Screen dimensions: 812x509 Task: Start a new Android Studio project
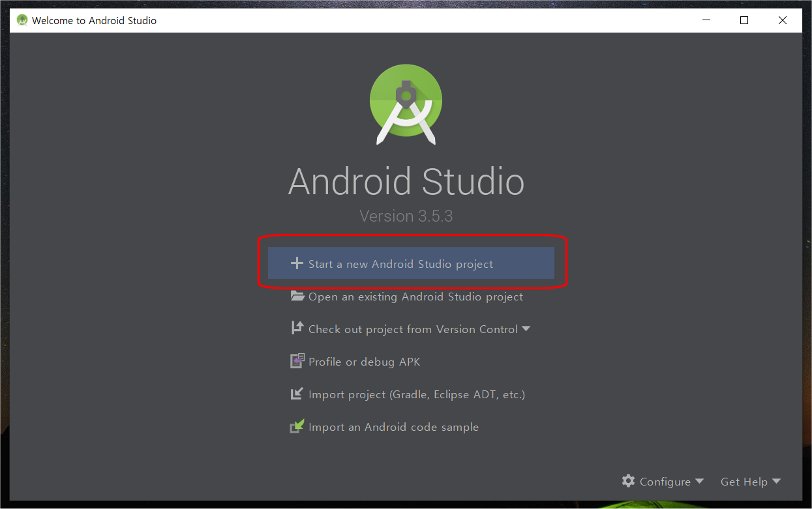pos(411,263)
